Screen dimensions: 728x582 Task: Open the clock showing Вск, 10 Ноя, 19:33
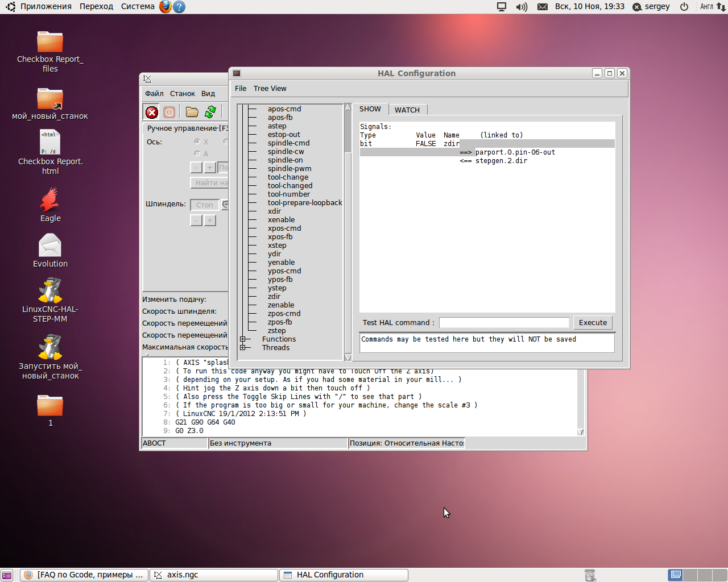(x=590, y=7)
